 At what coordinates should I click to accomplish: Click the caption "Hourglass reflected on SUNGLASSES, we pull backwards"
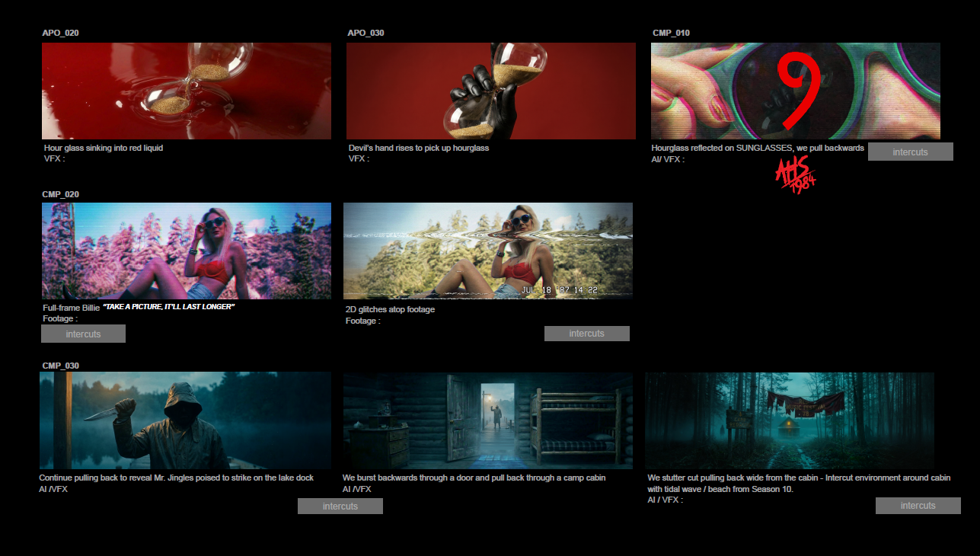pyautogui.click(x=758, y=148)
